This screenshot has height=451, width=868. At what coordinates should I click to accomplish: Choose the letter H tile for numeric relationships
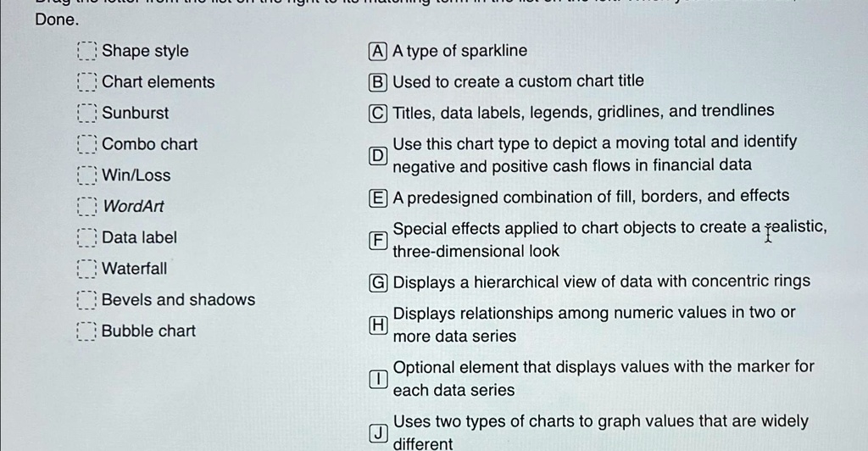(x=377, y=325)
